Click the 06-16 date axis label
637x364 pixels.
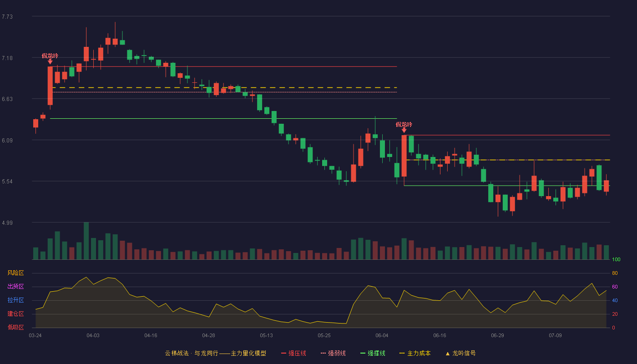coord(440,335)
